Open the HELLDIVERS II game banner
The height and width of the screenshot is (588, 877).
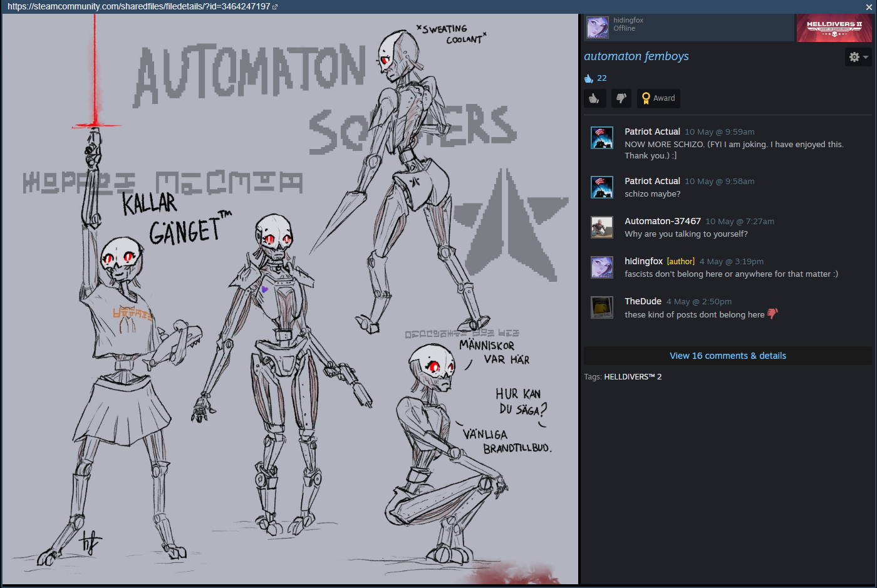click(x=834, y=28)
